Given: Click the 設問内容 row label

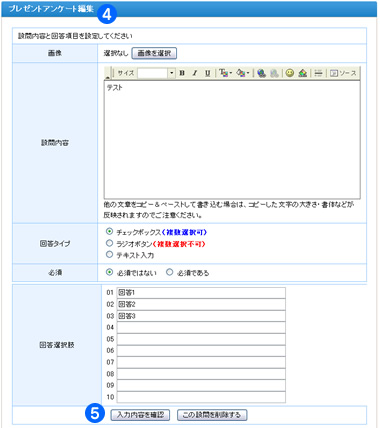Looking at the screenshot, I should (55, 143).
